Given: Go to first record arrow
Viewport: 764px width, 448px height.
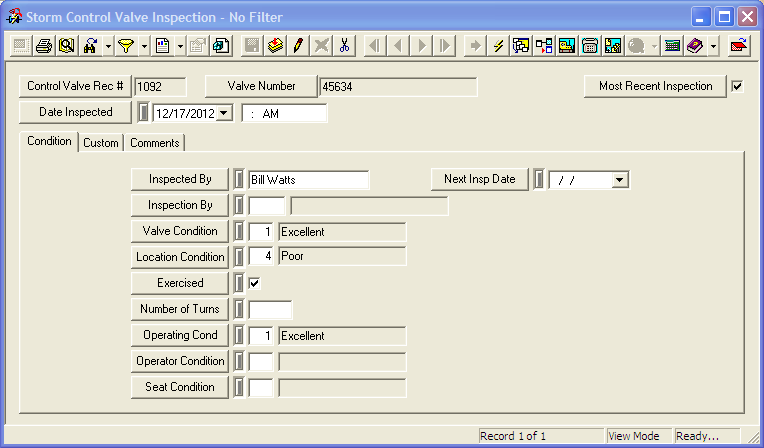Looking at the screenshot, I should 375,46.
